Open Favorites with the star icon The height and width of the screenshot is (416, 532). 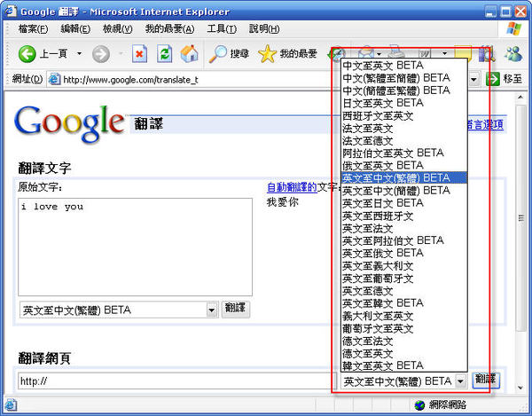[x=268, y=53]
